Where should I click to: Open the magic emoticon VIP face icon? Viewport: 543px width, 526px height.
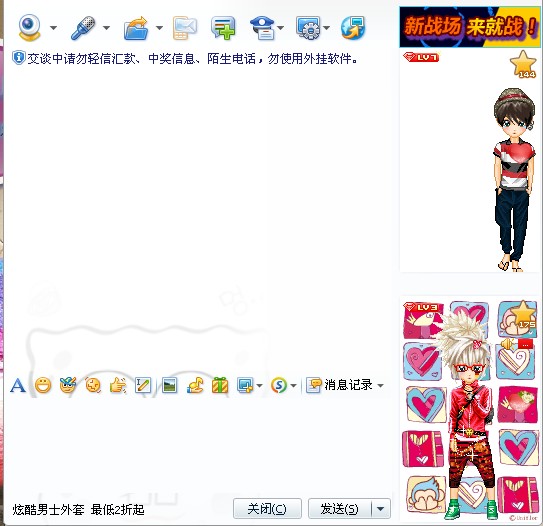point(68,385)
